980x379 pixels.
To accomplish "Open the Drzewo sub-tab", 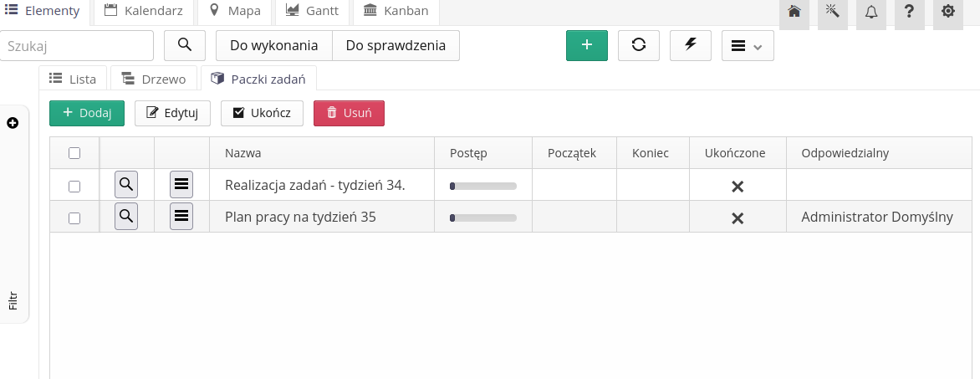I will (154, 79).
